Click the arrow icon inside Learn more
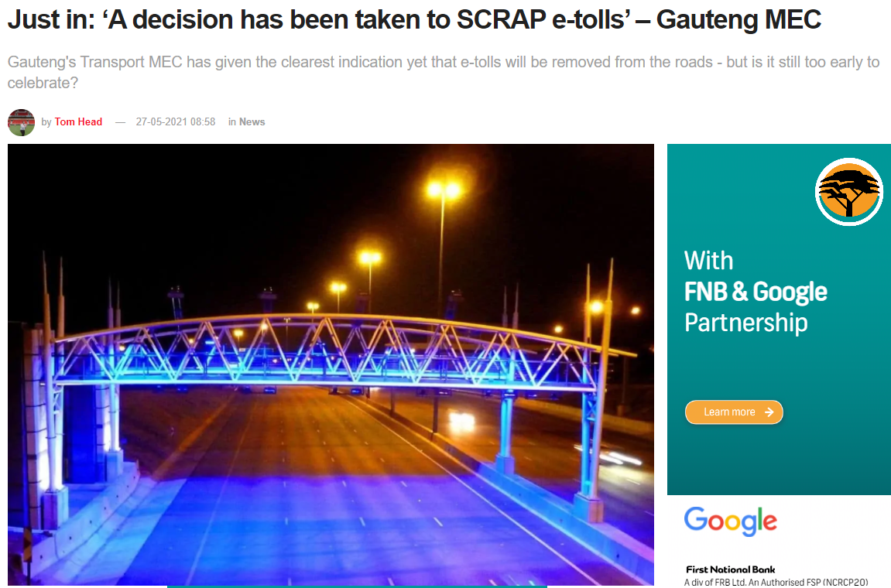Image resolution: width=891 pixels, height=588 pixels. pyautogui.click(x=769, y=412)
